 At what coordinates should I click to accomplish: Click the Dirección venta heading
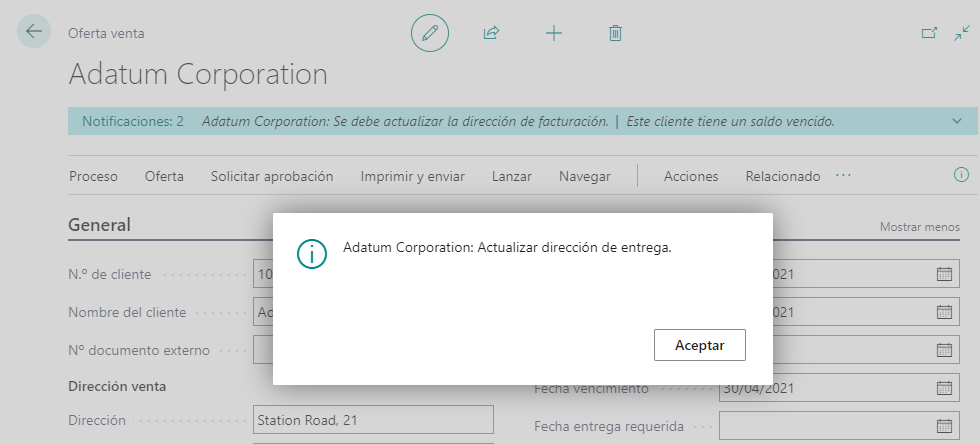117,386
